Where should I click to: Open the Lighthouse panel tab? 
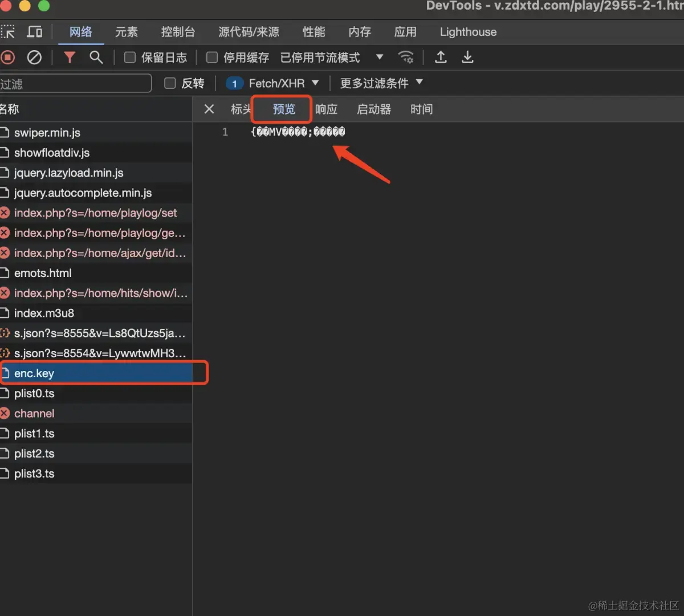468,32
